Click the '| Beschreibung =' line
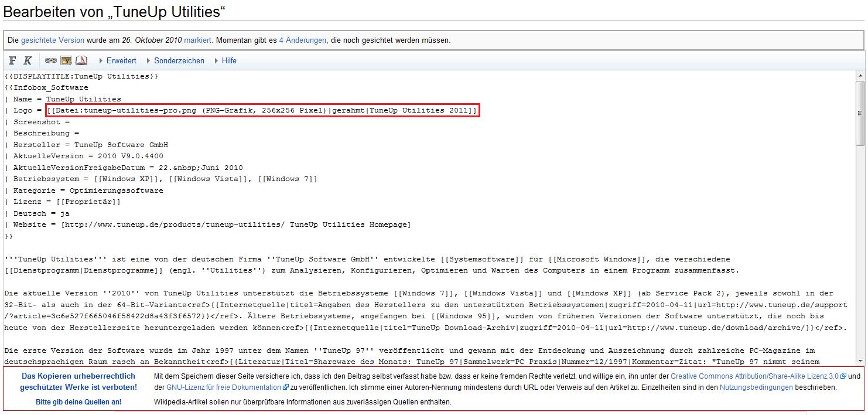This screenshot has height=415, width=868. pos(42,133)
